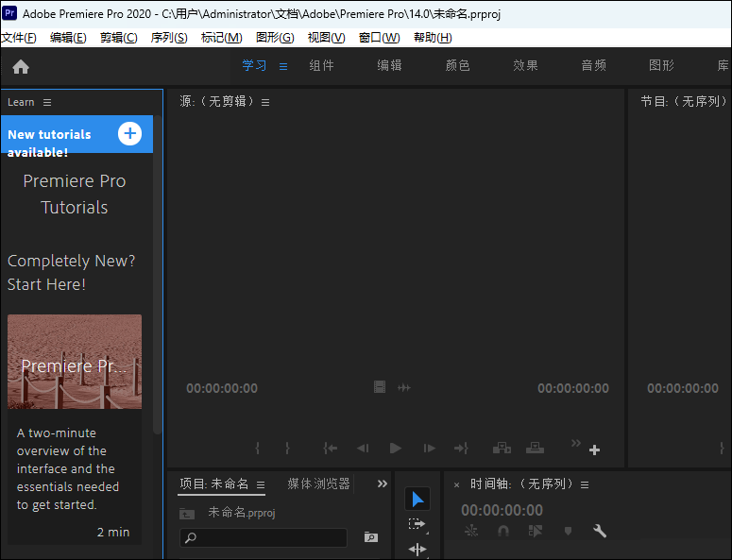The width and height of the screenshot is (732, 560).
Task: Go to Out point button
Action: point(461,448)
